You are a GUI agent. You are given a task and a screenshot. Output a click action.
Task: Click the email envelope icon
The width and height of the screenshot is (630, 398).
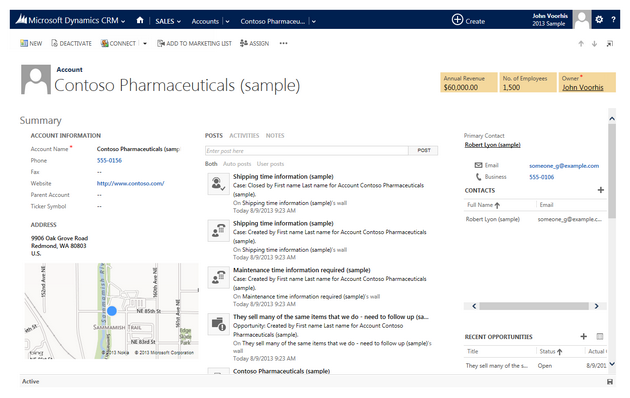point(478,165)
